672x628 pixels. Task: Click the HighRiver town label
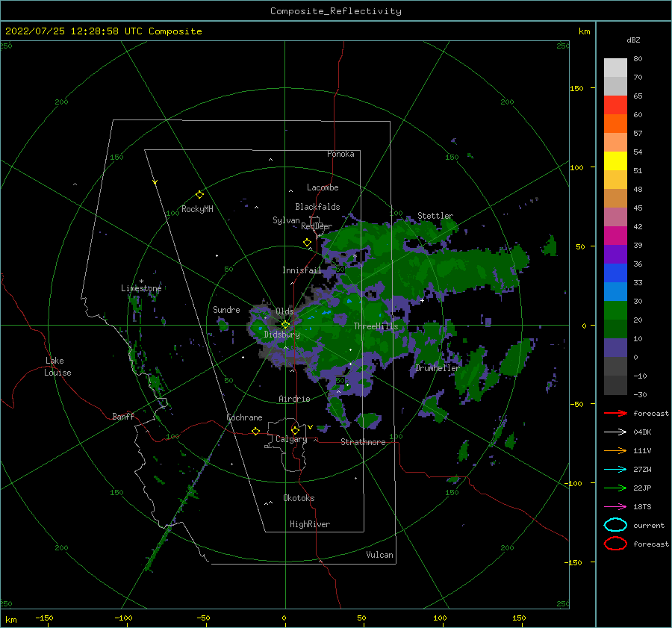click(310, 524)
